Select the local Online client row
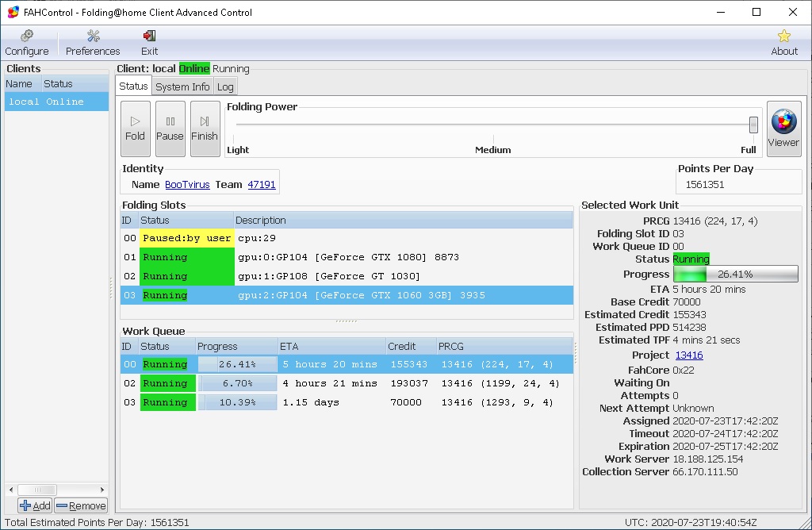The width and height of the screenshot is (812, 530). click(x=56, y=102)
